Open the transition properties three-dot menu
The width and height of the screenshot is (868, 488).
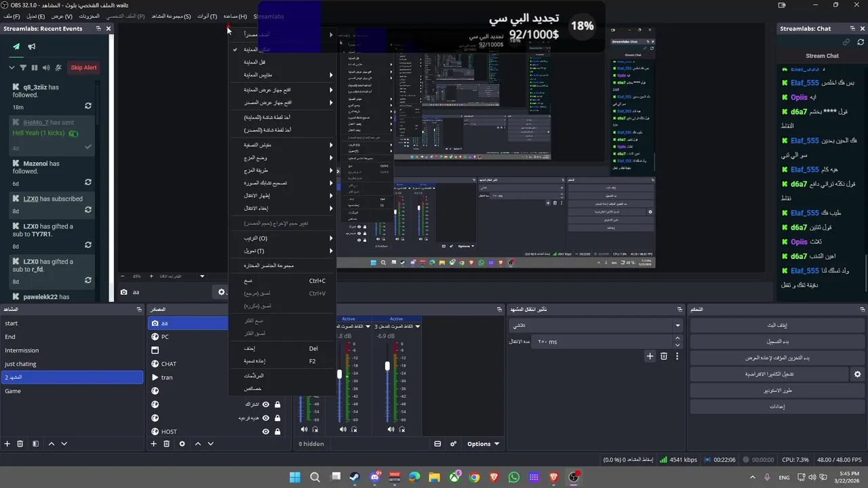[x=677, y=356]
